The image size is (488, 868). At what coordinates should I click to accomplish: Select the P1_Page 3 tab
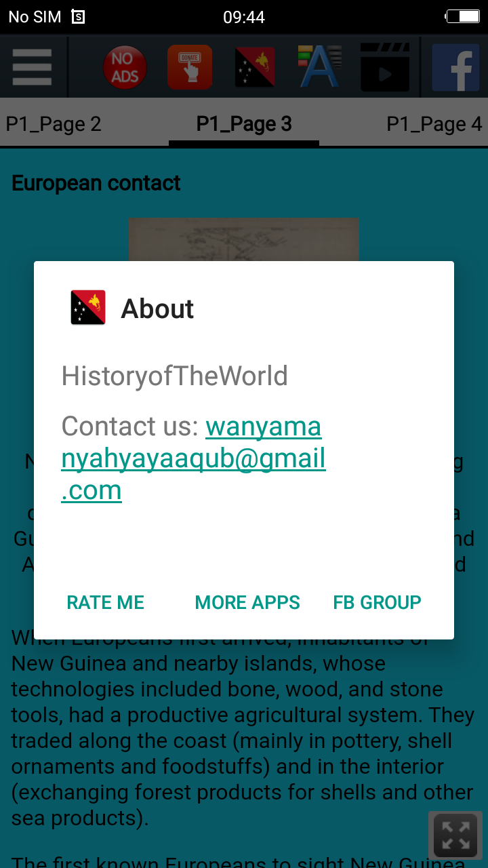point(244,124)
